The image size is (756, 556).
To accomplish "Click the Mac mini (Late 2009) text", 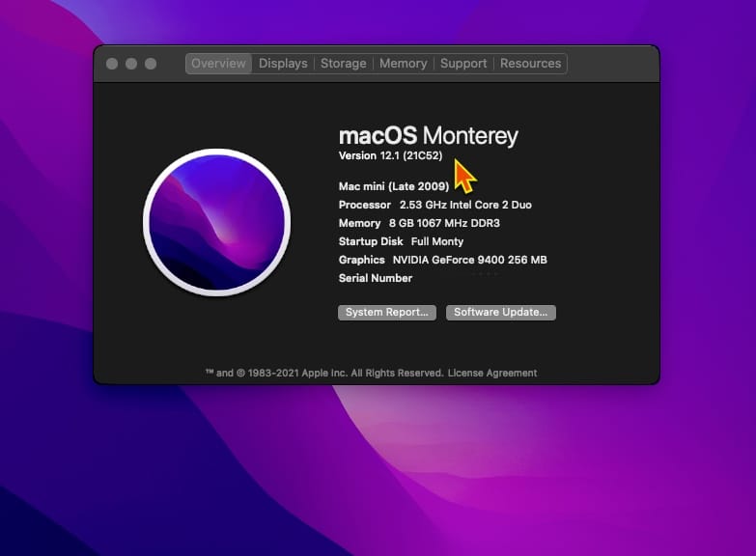I will click(394, 186).
